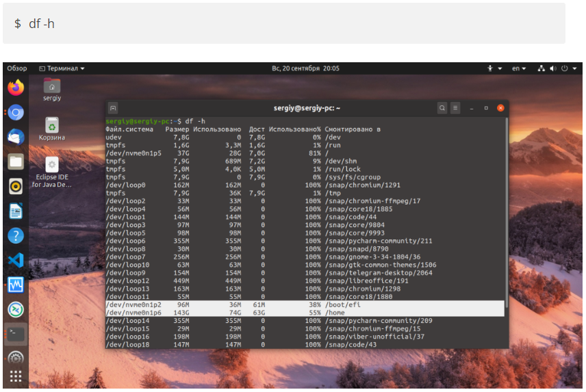Open LibreOffice Writer from the dock
Viewport: 586px width, 392px height.
[x=16, y=211]
